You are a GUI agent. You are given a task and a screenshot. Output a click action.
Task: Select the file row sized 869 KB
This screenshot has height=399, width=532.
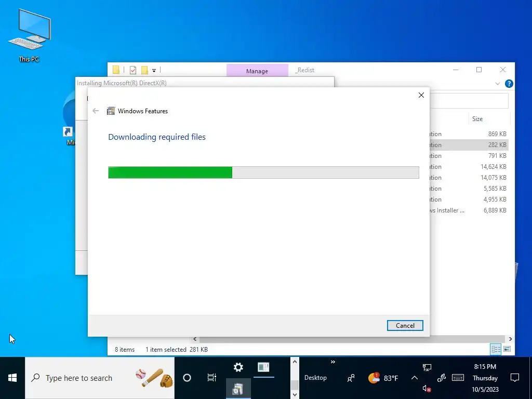tap(469, 134)
